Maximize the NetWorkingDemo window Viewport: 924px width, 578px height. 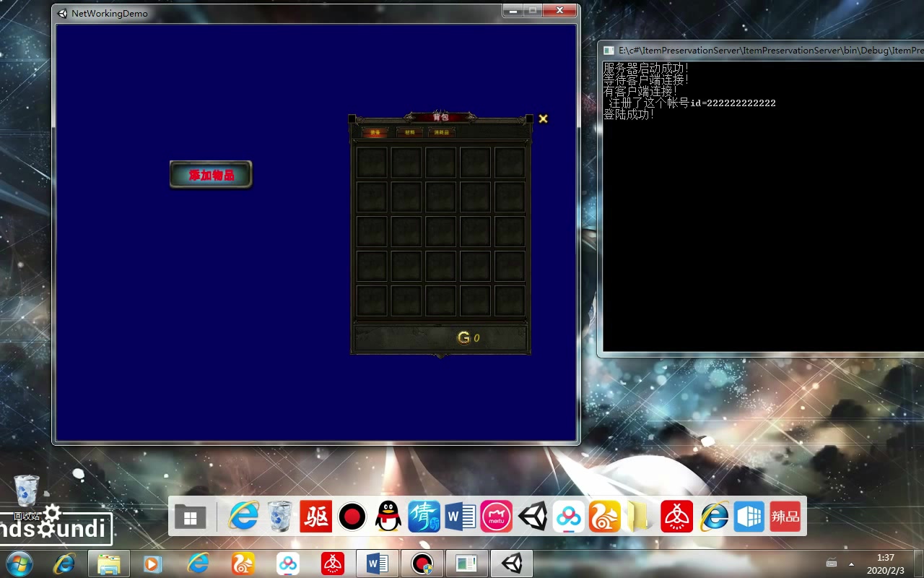[x=533, y=11]
